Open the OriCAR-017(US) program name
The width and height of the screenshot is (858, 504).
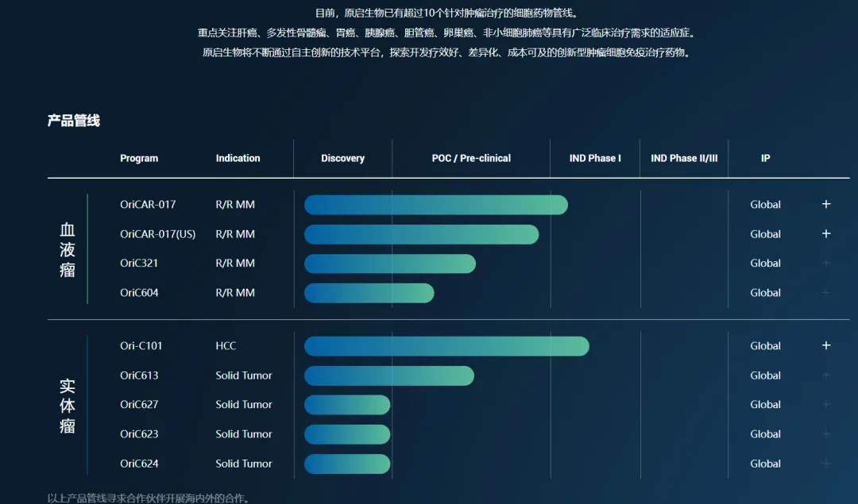157,234
